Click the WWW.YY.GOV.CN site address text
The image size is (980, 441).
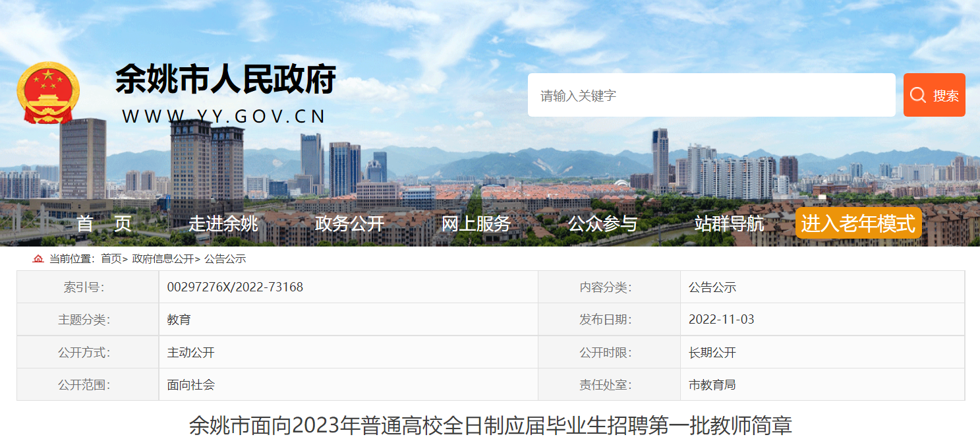224,116
